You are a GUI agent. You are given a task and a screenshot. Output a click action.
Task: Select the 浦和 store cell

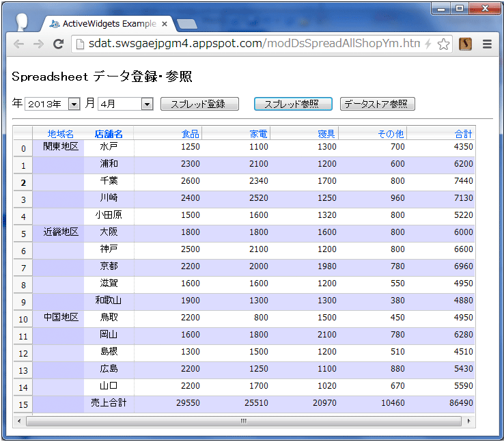point(109,164)
